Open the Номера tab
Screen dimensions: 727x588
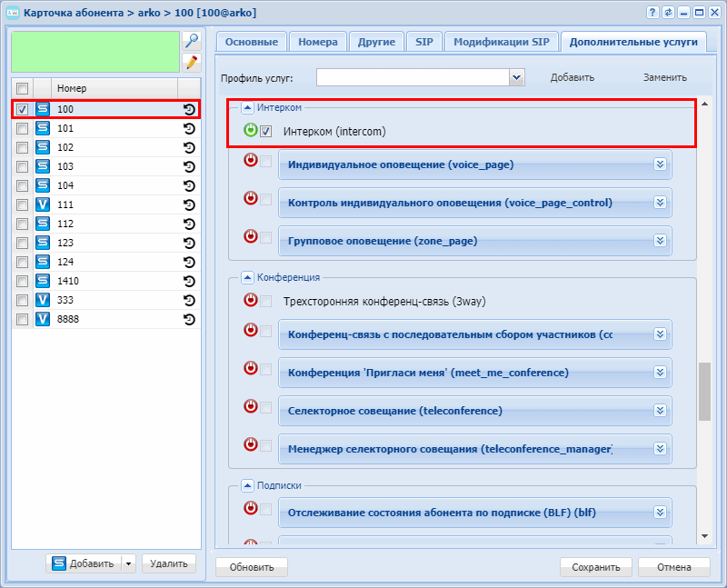coord(320,42)
